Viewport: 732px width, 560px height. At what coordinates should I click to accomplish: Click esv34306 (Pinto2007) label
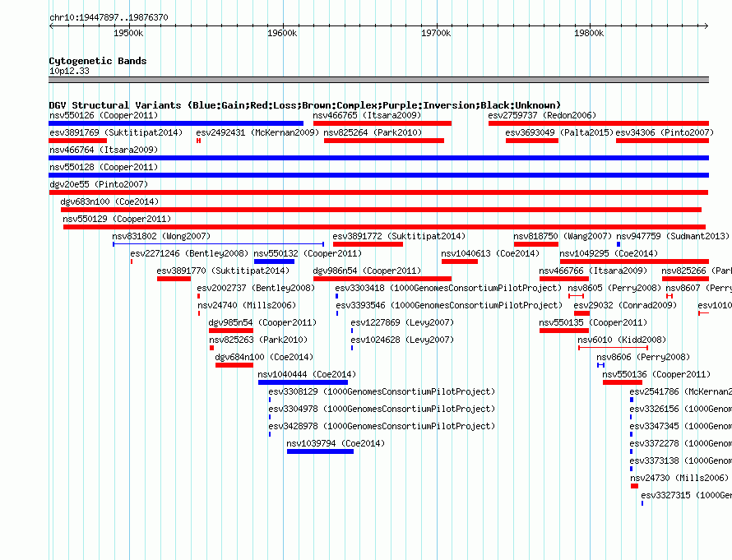(665, 132)
